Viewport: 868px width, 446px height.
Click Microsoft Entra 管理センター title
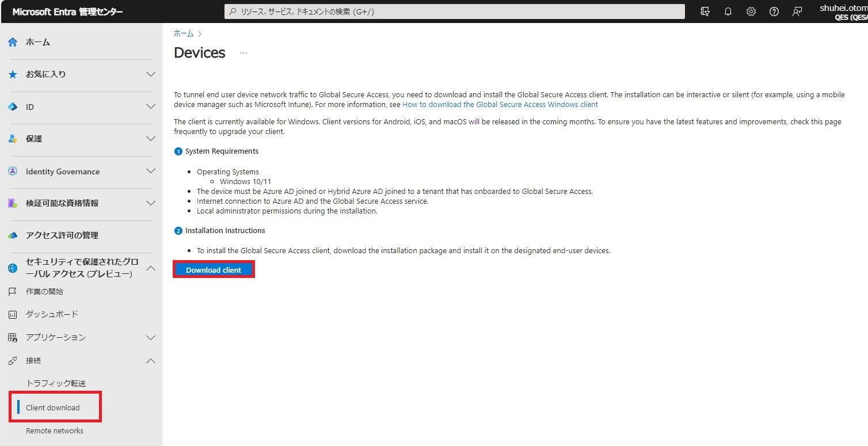click(67, 12)
